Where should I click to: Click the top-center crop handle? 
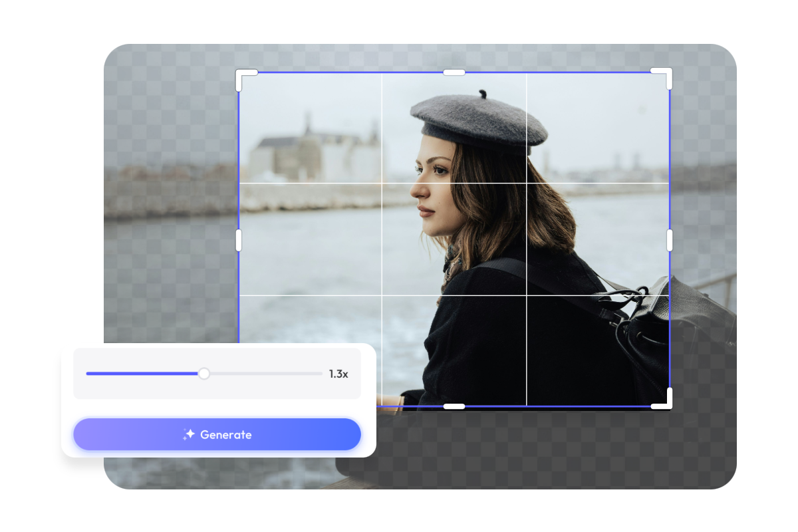point(454,72)
